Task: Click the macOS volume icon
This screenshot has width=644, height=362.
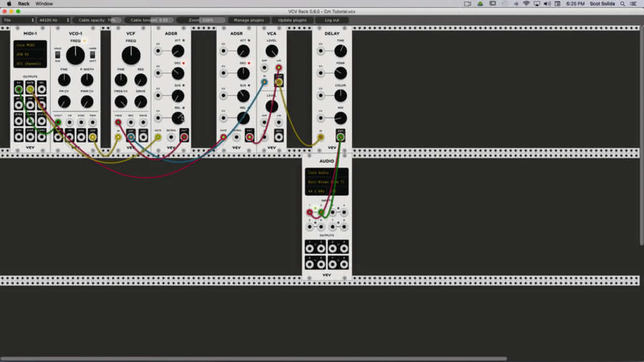Action: pos(547,4)
